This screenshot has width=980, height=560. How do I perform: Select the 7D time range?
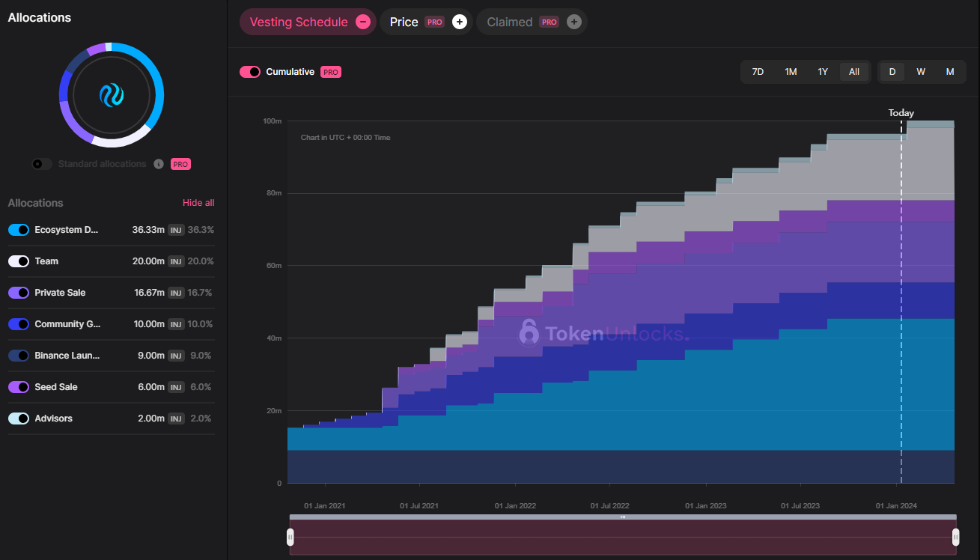tap(758, 72)
